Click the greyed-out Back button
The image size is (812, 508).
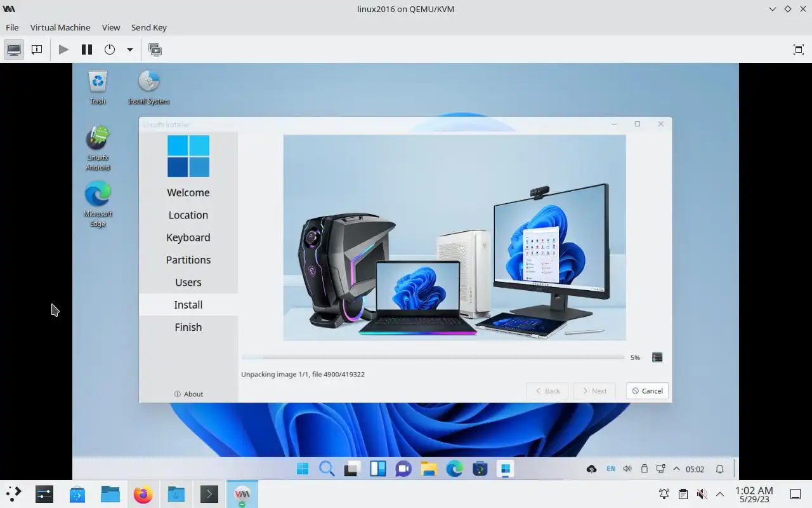pyautogui.click(x=547, y=391)
